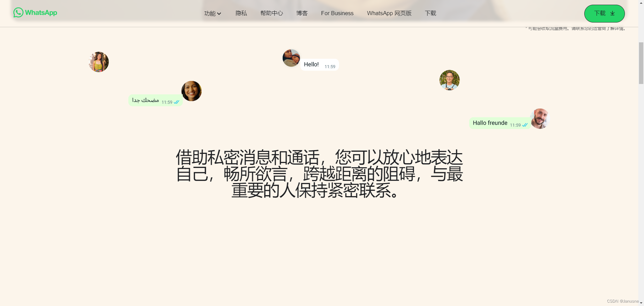
Task: Select 下载 in the top navigation
Action: 430,13
